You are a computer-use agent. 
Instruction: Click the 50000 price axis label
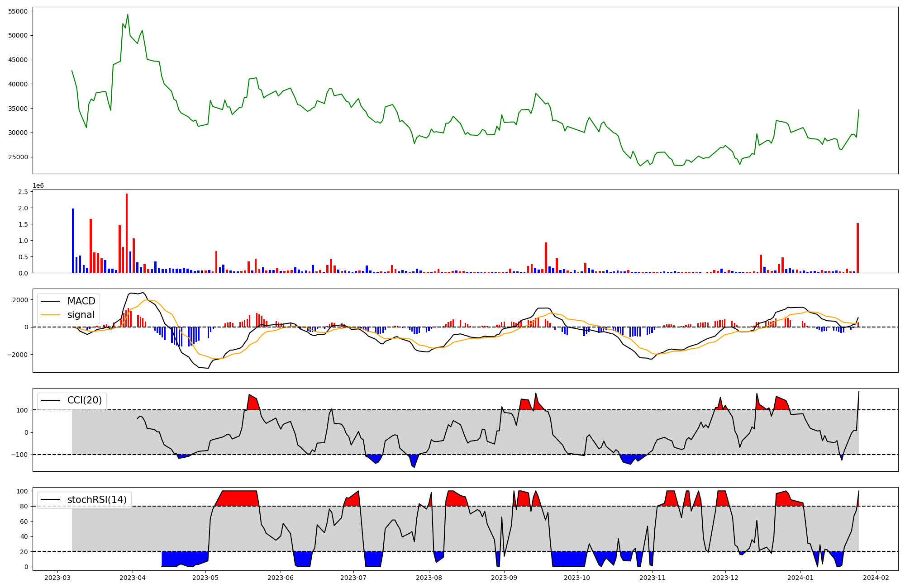point(18,35)
